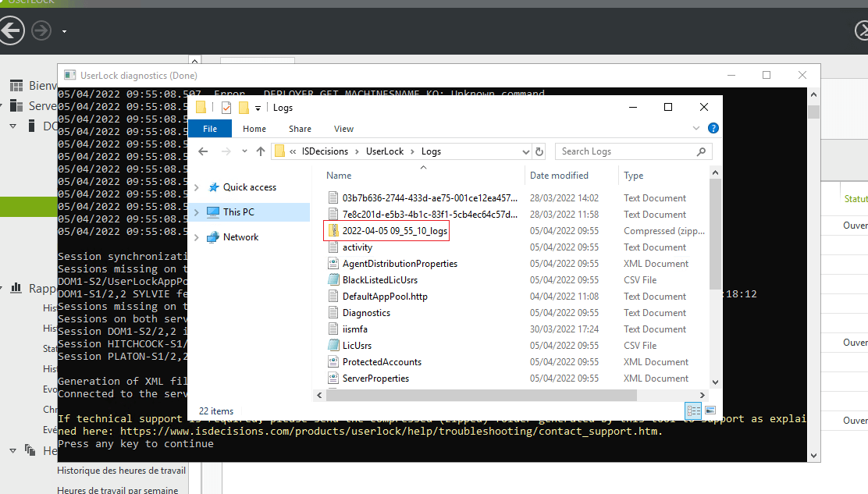Click the UserLock back arrow button
Screen dimensions: 868x494
pos(12,30)
